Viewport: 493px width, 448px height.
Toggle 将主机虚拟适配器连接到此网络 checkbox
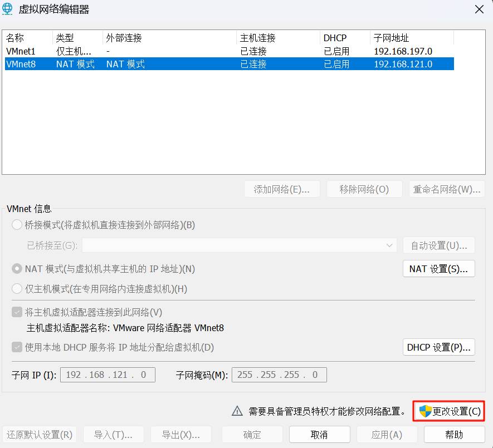pos(17,312)
